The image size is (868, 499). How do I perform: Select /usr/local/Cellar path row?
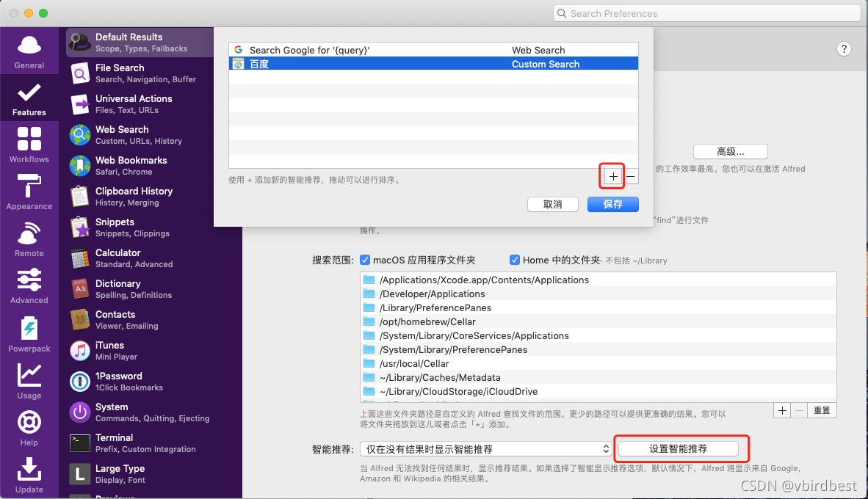[598, 363]
